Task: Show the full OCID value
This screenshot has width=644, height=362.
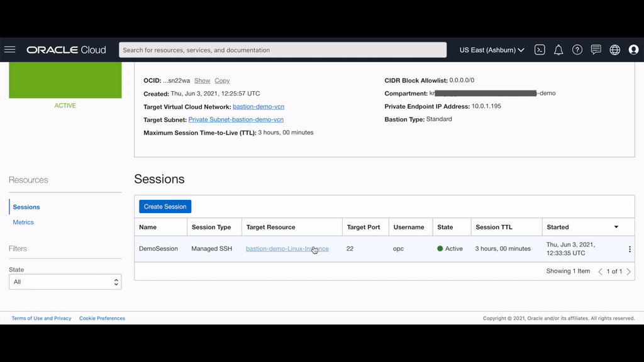Action: pyautogui.click(x=202, y=80)
